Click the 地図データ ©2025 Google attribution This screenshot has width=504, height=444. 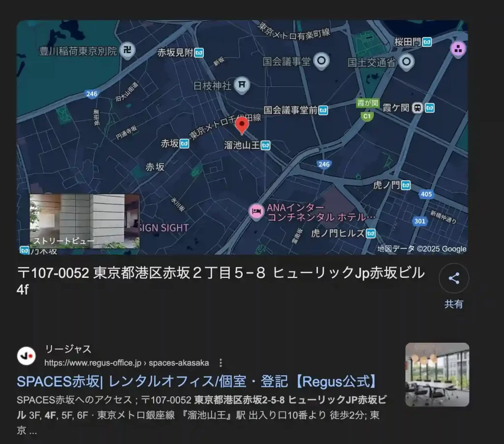(x=421, y=249)
